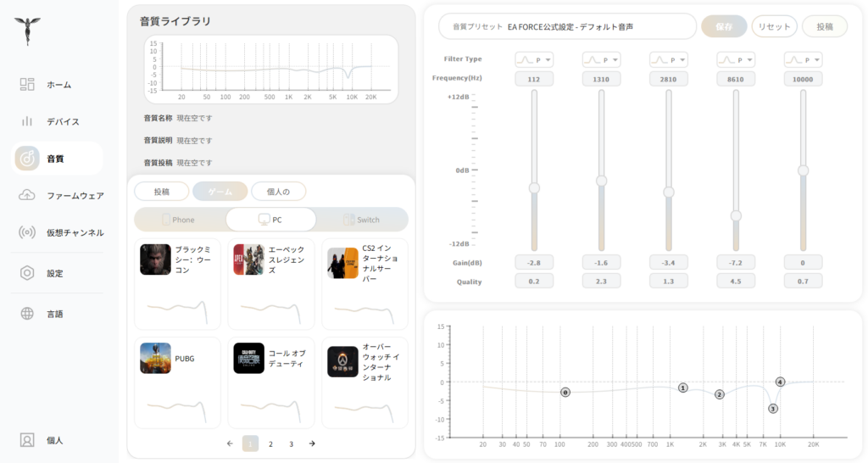Viewport: 868px width, 463px height.
Task: Open filter type dropdown for 1310 Hz band
Action: pyautogui.click(x=601, y=60)
